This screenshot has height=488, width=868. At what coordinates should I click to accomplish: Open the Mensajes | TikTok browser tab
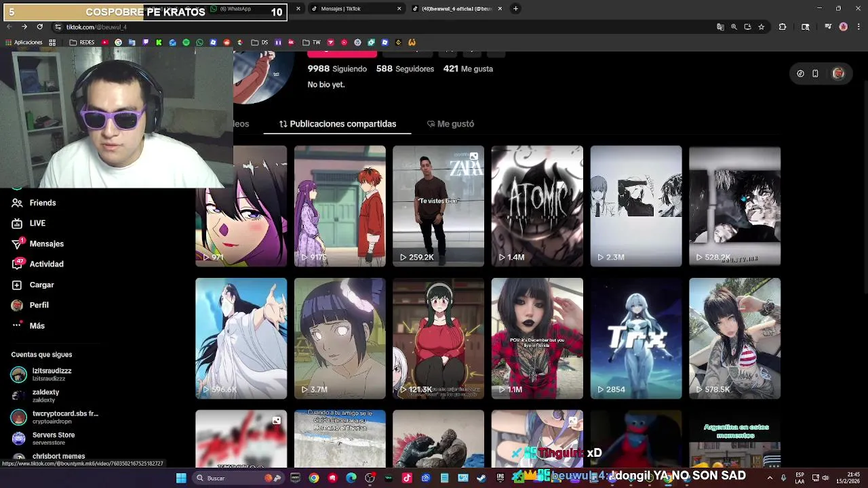[356, 9]
